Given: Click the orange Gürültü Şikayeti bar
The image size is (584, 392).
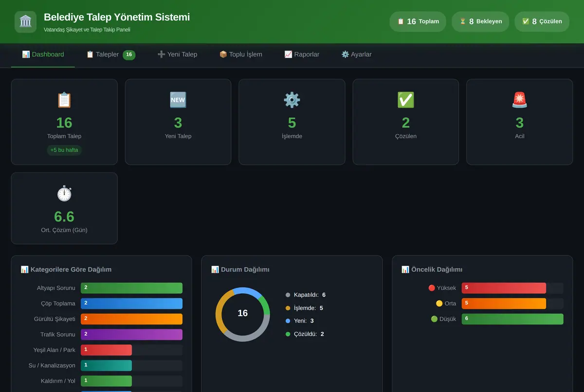Looking at the screenshot, I should click(131, 319).
